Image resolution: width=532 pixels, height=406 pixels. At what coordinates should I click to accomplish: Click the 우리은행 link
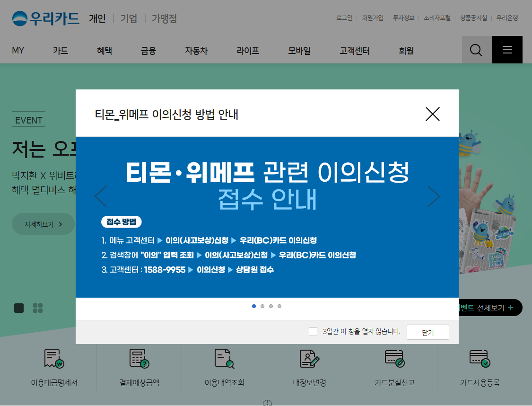pos(507,18)
